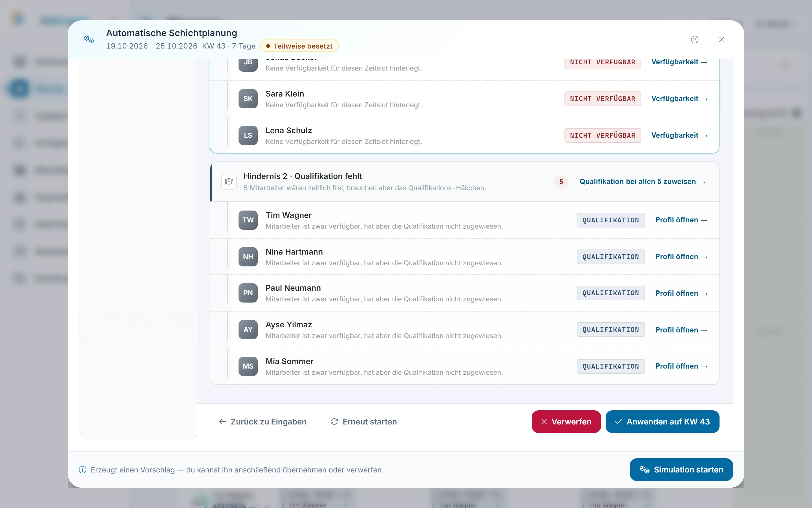Close the Automatische Schichtplanung dialog

click(722, 40)
